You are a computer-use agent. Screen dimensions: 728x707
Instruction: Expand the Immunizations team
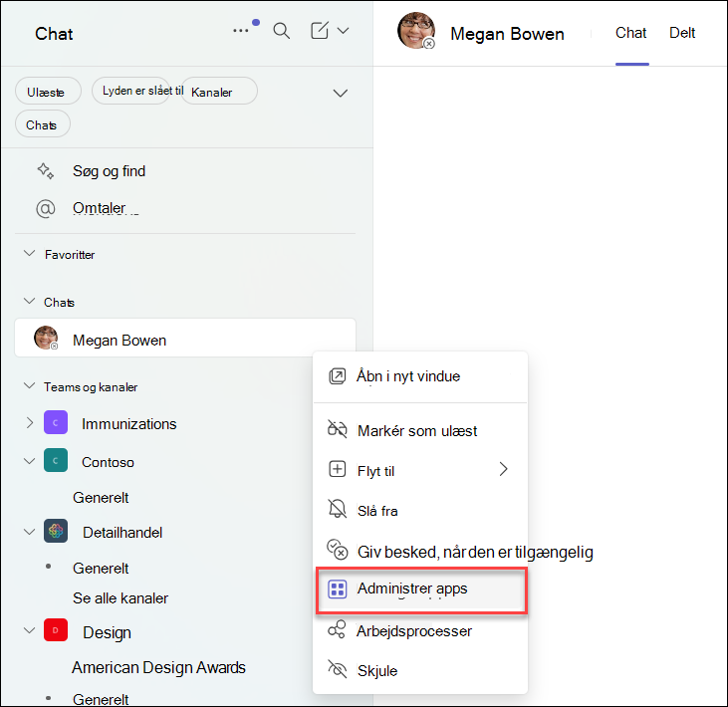[x=29, y=423]
